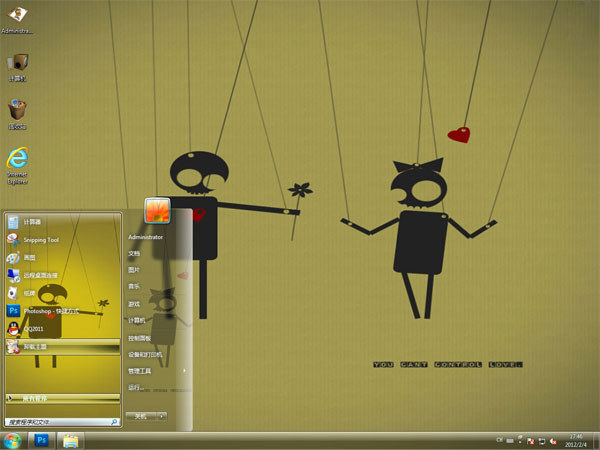600x450 pixels.
Task: Open Paint (画图) in Start menu
Action: tap(63, 258)
